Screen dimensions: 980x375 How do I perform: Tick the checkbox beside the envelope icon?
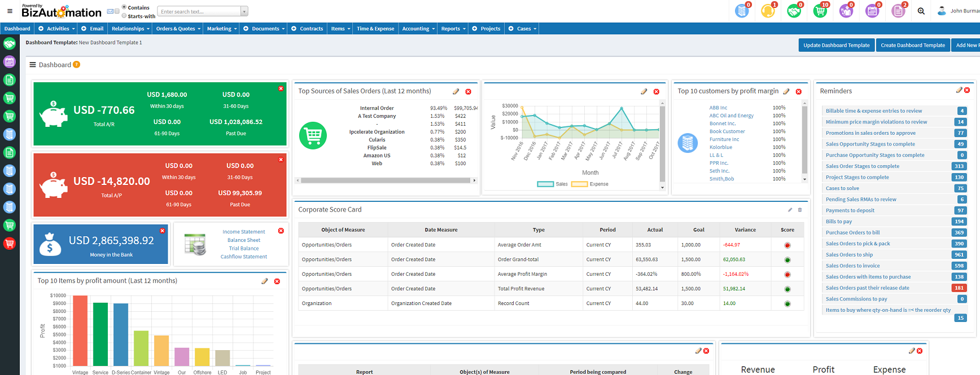(x=117, y=11)
